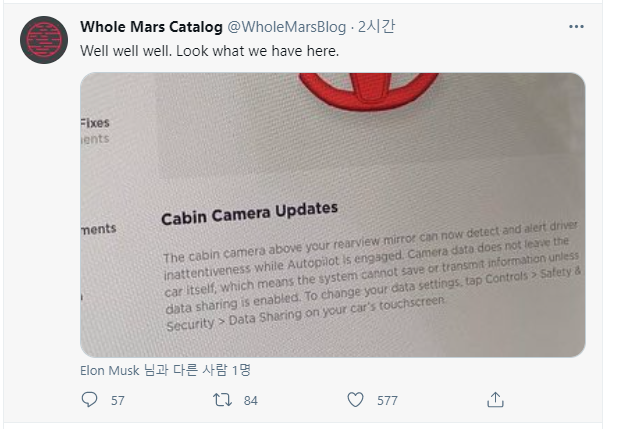Reply using the speech bubble icon
This screenshot has height=429, width=617.
coord(89,399)
